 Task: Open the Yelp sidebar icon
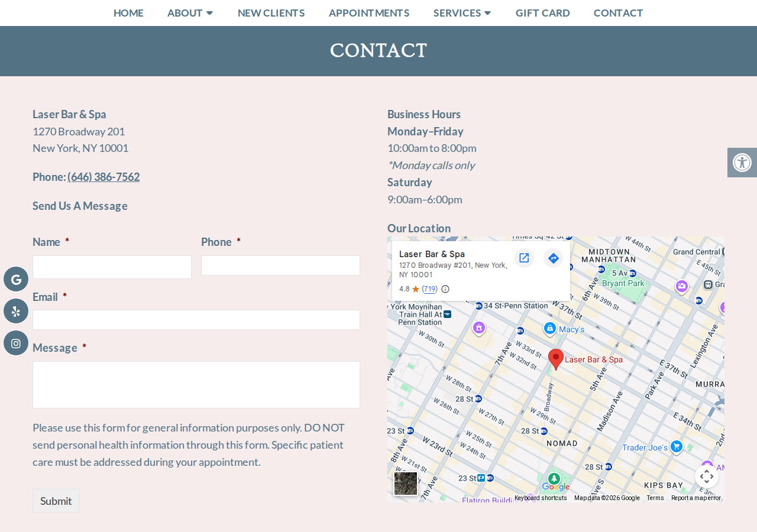coord(16,311)
